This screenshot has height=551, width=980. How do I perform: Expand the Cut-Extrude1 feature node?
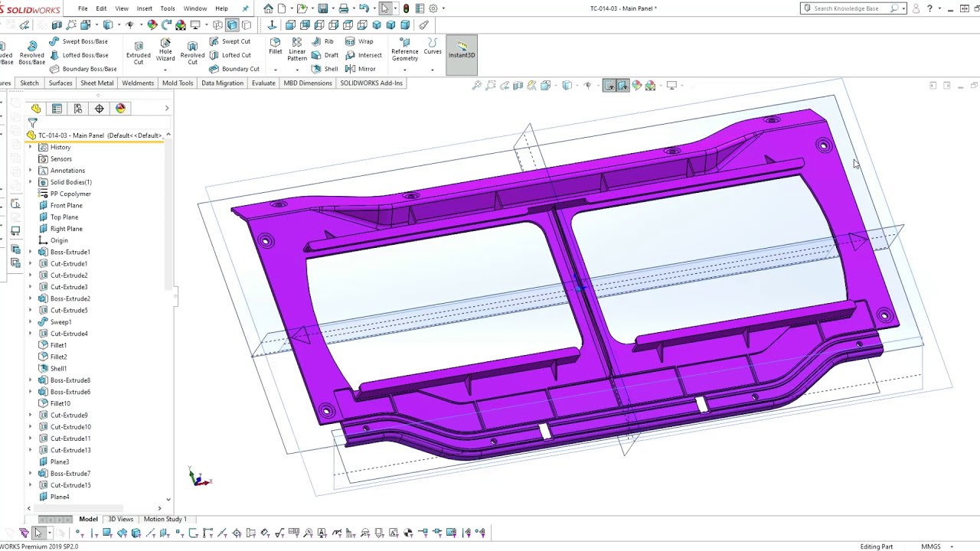(x=31, y=264)
